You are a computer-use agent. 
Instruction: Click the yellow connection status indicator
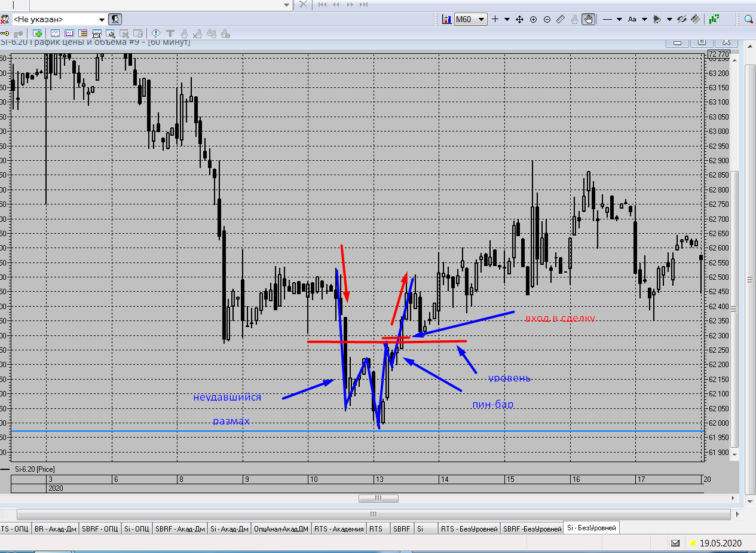tap(693, 543)
